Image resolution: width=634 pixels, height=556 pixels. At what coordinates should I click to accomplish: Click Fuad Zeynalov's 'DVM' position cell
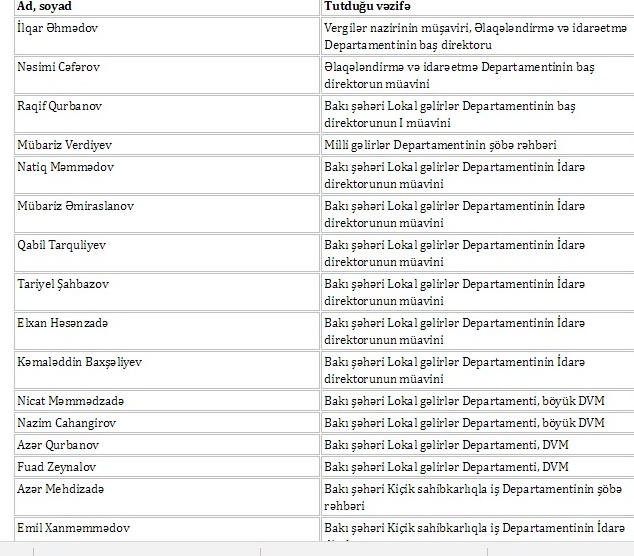tap(478, 467)
